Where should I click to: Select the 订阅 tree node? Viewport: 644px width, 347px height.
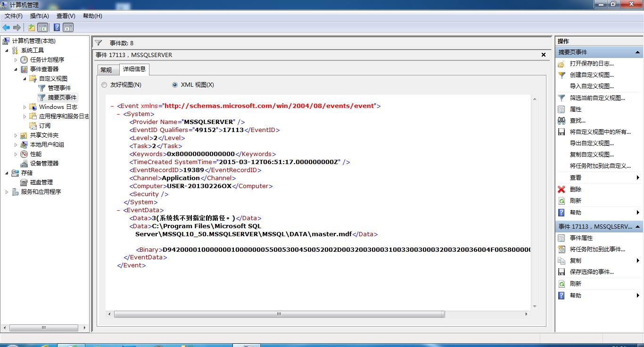coord(45,126)
